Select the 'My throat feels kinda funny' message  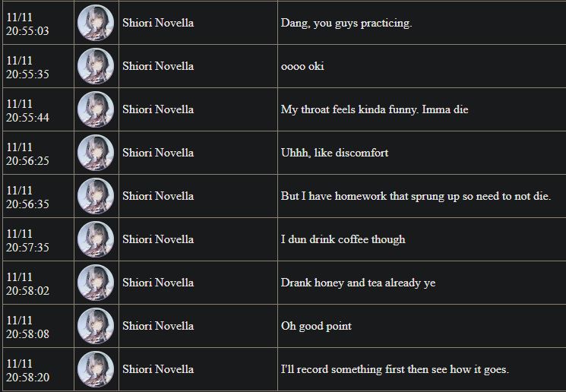pos(375,109)
